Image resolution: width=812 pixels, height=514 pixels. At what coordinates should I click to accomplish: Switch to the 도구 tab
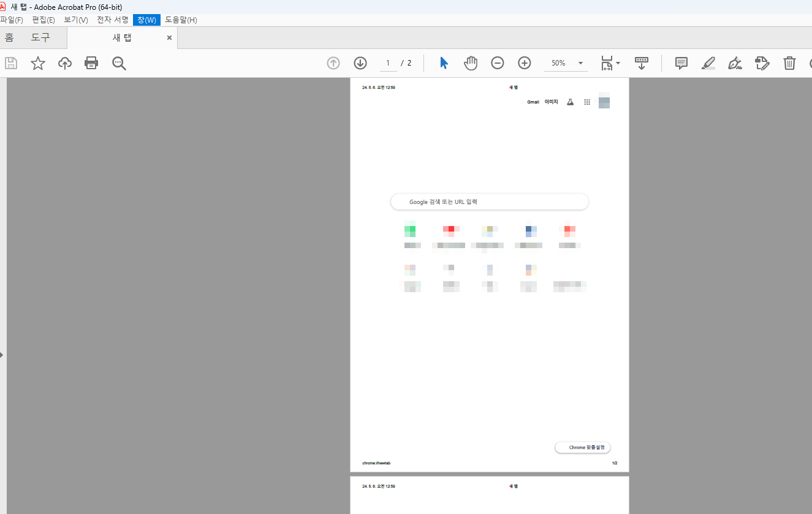[x=40, y=37]
